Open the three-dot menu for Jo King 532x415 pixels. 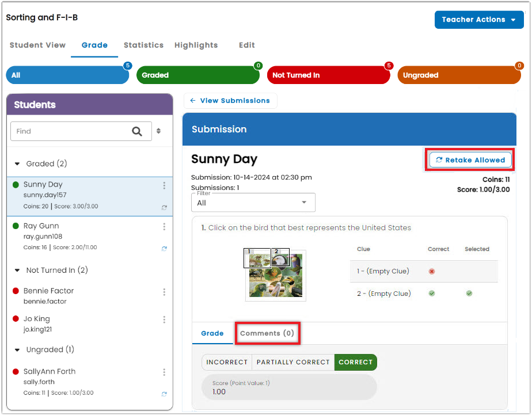pos(164,319)
